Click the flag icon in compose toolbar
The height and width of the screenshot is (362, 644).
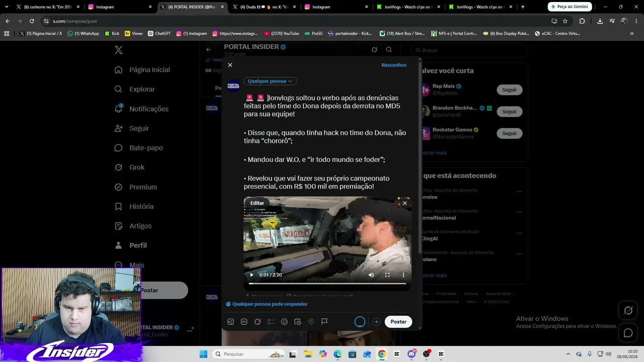(x=325, y=322)
